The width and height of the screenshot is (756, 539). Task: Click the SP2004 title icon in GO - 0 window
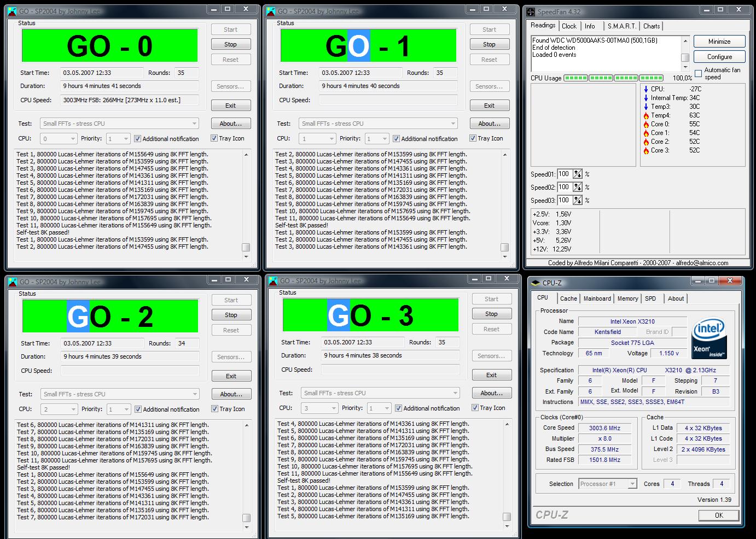[12, 11]
